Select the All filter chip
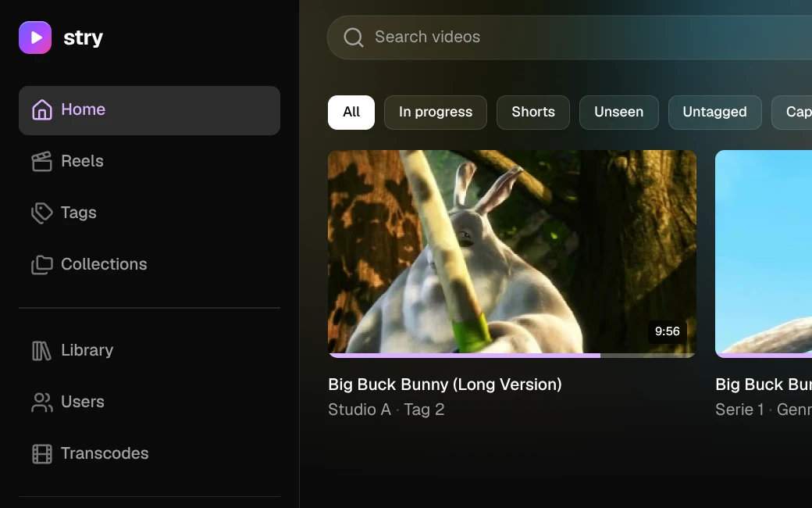Image resolution: width=812 pixels, height=508 pixels. point(351,113)
